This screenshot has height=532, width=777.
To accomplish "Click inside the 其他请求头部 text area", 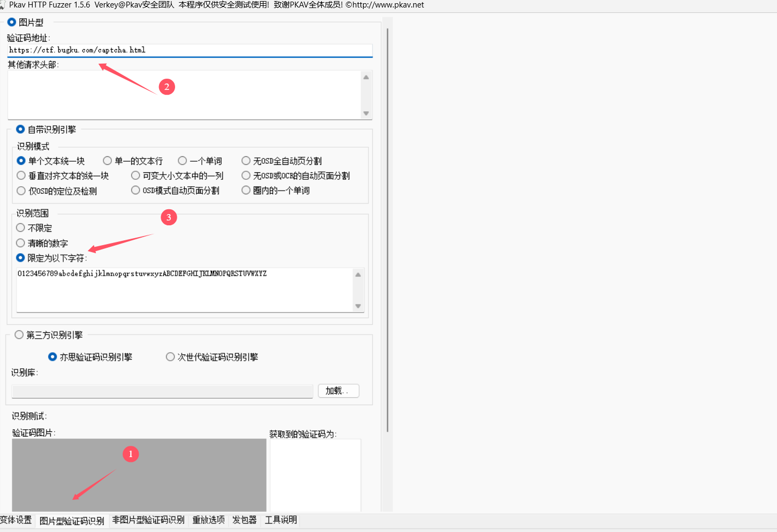I will click(184, 95).
